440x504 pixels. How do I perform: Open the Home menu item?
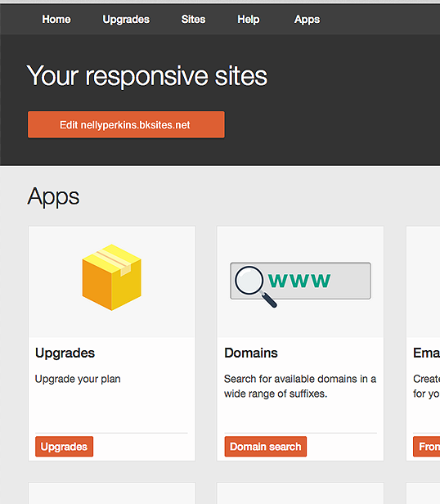click(x=56, y=20)
